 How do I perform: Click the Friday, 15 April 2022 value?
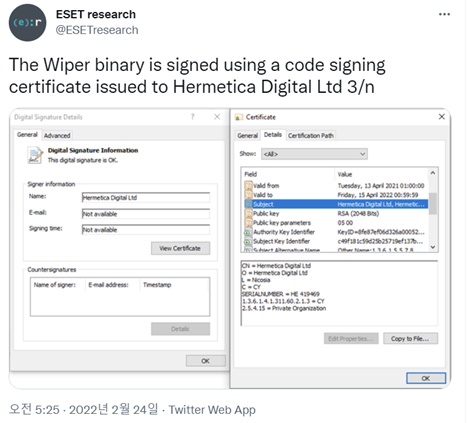[x=378, y=195]
